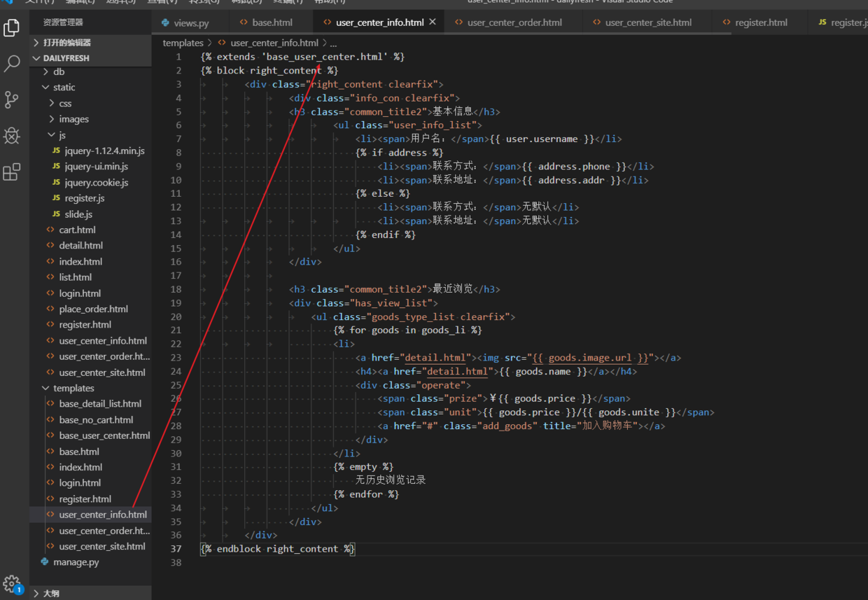This screenshot has width=868, height=600.
Task: Open detail.html in static folder
Action: (80, 246)
